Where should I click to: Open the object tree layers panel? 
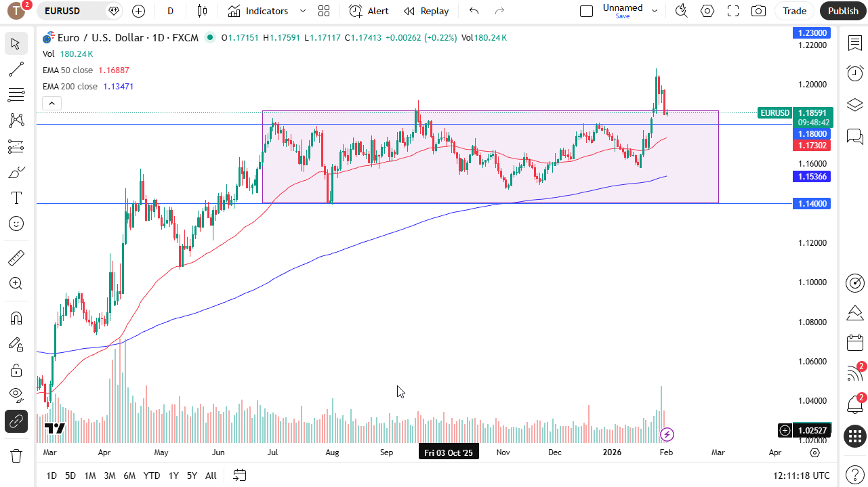(855, 105)
